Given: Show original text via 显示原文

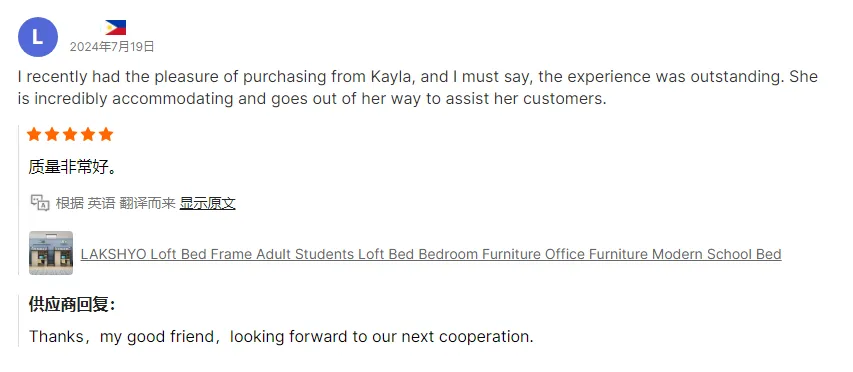Looking at the screenshot, I should (x=207, y=203).
